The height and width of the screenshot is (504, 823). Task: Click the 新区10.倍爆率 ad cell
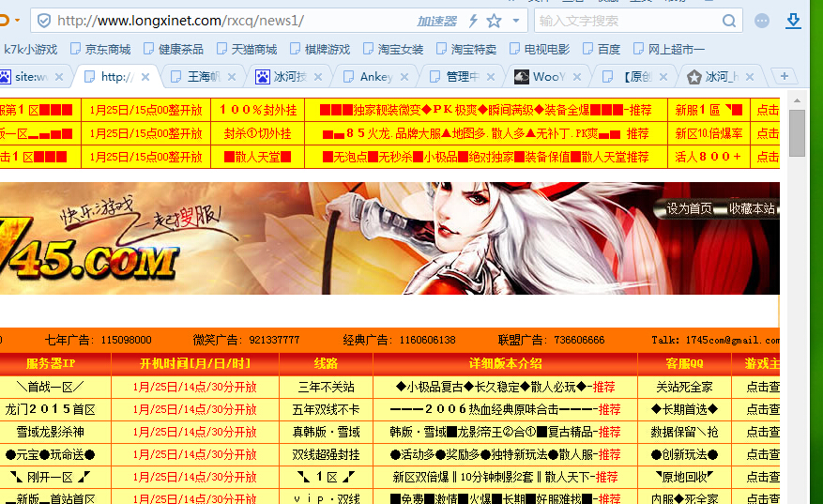point(709,133)
